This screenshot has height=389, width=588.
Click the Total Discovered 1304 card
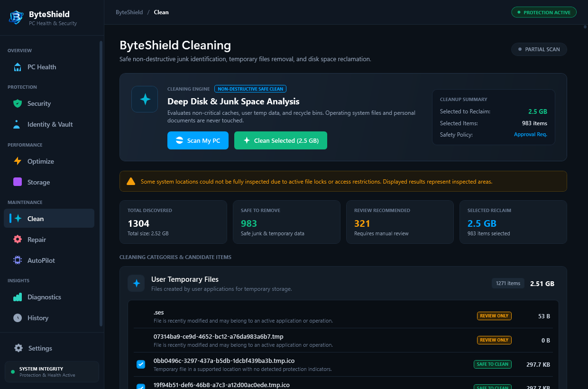[x=173, y=222]
